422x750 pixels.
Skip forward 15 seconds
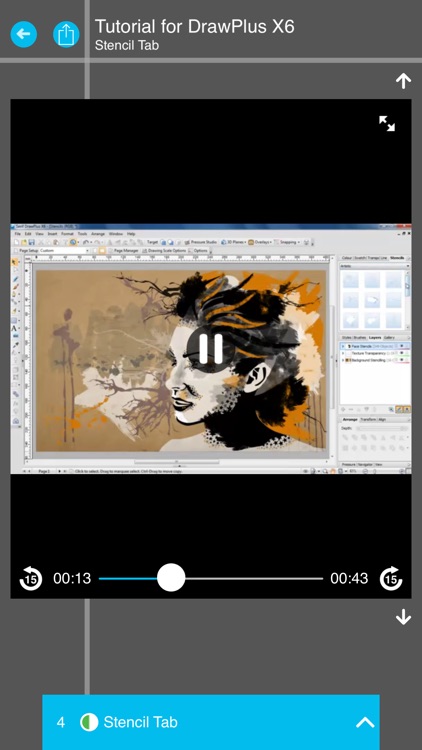pyautogui.click(x=391, y=578)
